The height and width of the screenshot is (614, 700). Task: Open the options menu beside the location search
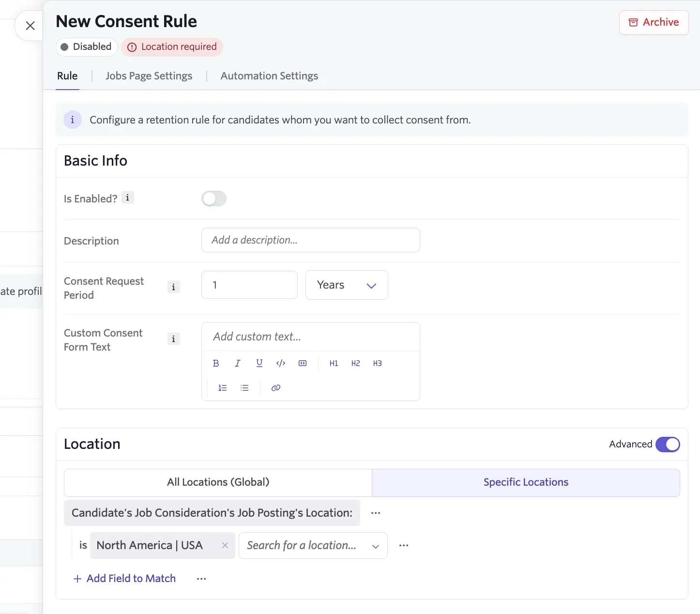pos(404,545)
